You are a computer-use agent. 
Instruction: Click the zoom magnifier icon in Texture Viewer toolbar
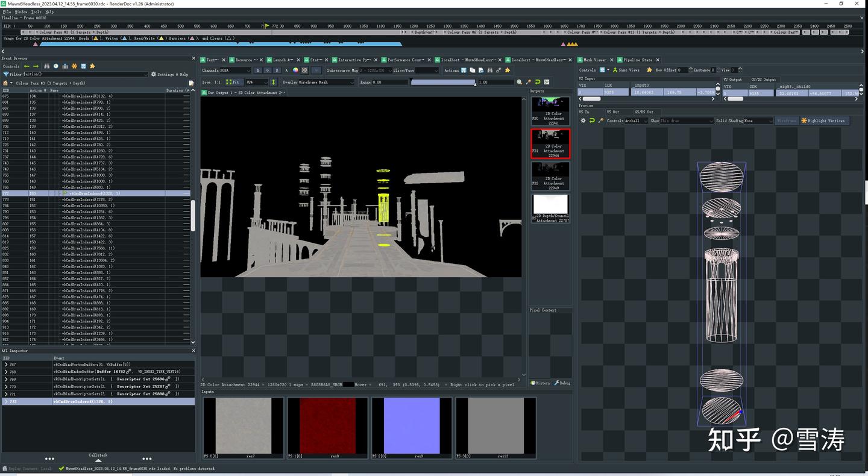click(520, 81)
